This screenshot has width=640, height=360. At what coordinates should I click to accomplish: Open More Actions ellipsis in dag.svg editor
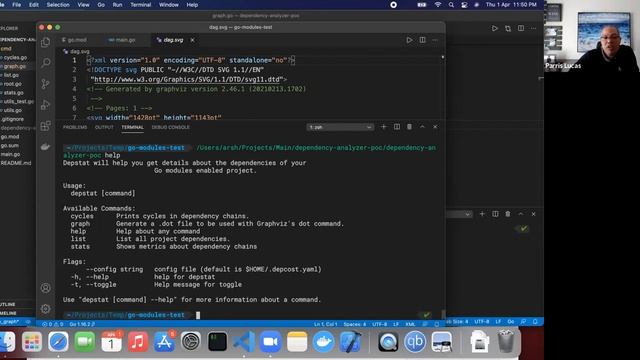click(x=435, y=40)
